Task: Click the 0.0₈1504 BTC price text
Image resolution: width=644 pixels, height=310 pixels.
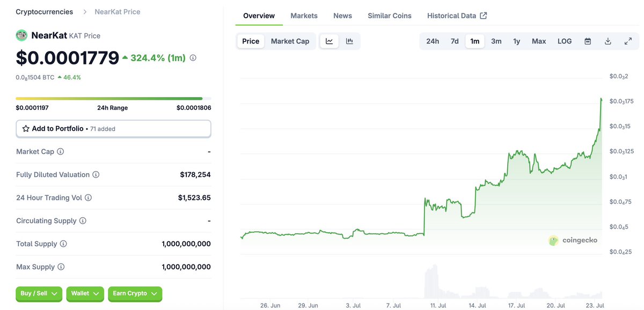Action: pos(35,77)
